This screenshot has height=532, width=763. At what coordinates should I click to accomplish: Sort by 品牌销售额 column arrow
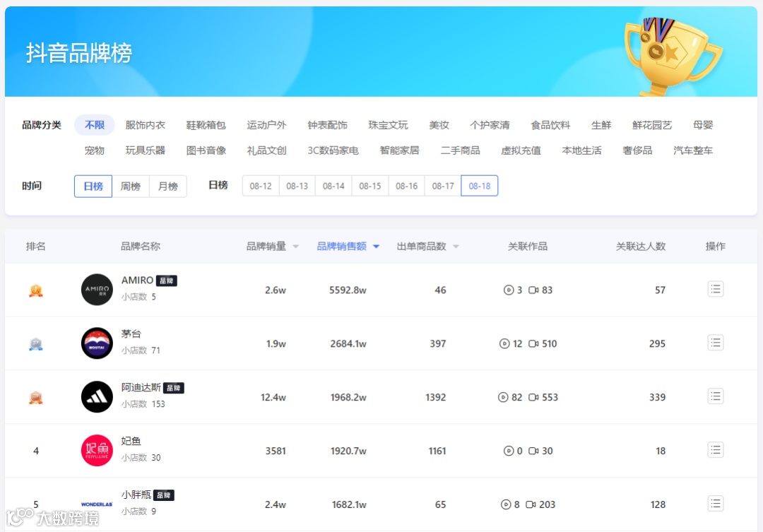tap(376, 247)
